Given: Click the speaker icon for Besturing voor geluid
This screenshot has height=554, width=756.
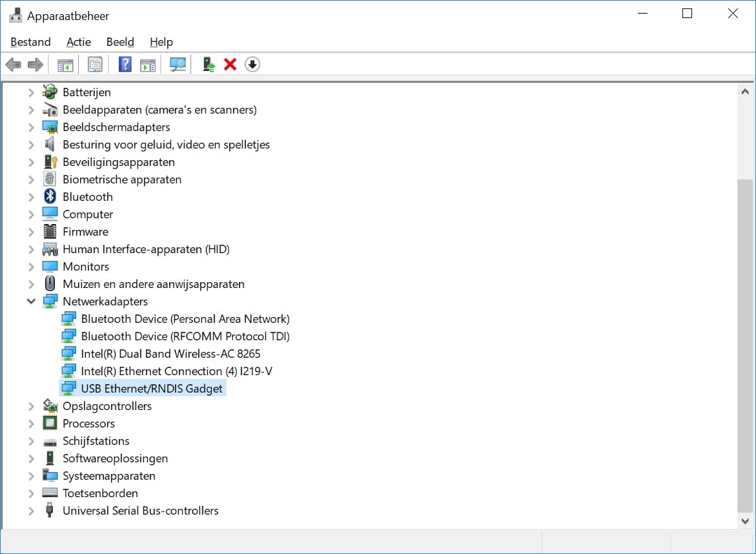Looking at the screenshot, I should [x=49, y=144].
